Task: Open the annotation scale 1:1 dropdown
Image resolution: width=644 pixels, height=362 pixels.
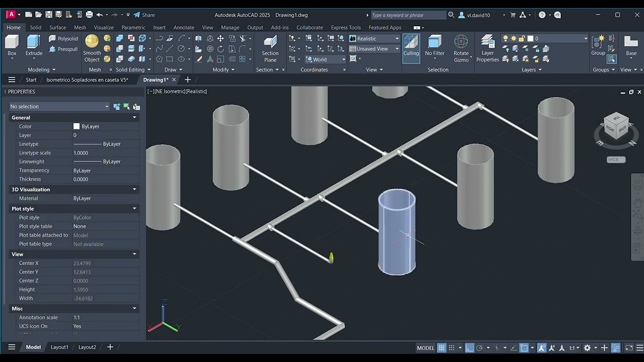Action: pyautogui.click(x=574, y=348)
